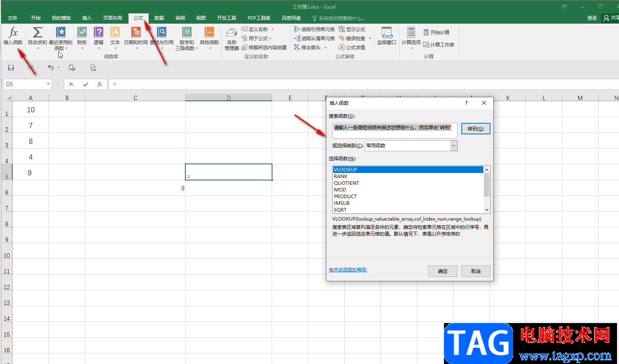Open the Math & Trig functions icon

pos(186,38)
